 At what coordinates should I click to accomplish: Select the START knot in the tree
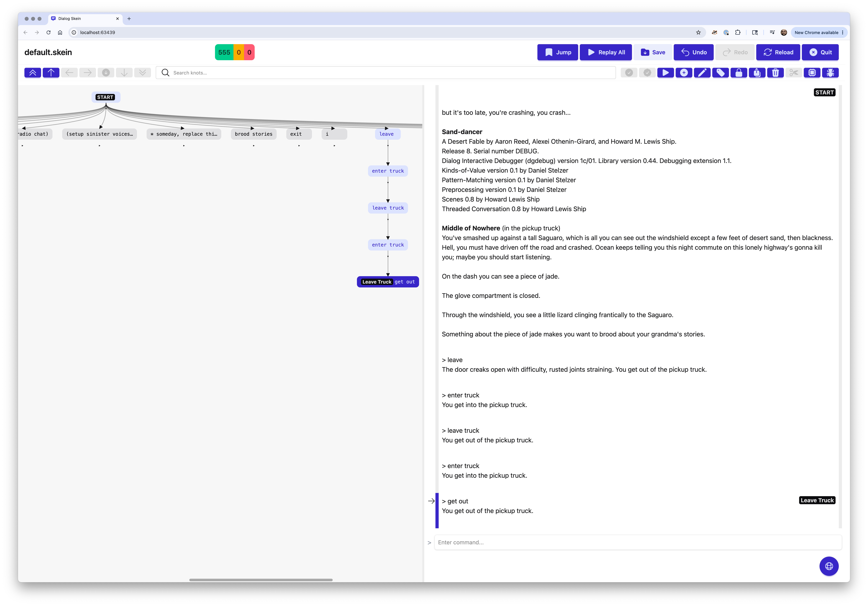(105, 97)
